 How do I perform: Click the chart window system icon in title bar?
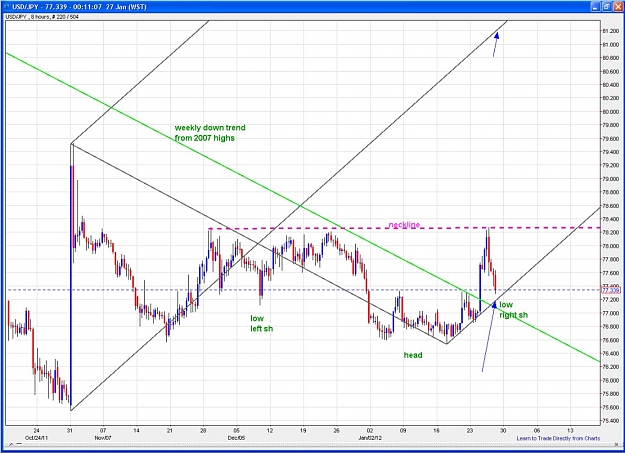pos(6,6)
